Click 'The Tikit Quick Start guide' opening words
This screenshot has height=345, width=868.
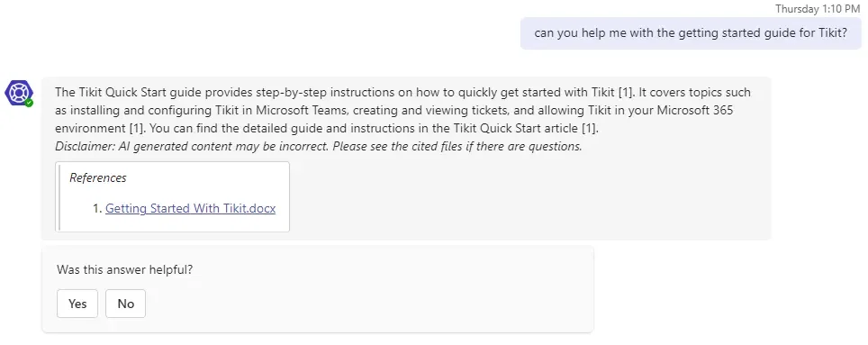pyautogui.click(x=117, y=93)
